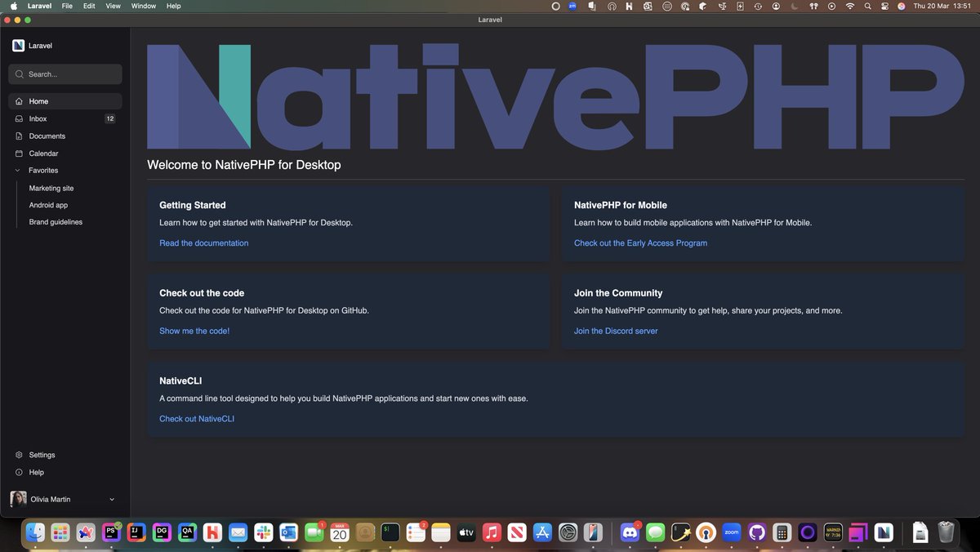Image resolution: width=980 pixels, height=552 pixels.
Task: Click the Focus moon icon in the menu bar
Action: click(x=795, y=6)
